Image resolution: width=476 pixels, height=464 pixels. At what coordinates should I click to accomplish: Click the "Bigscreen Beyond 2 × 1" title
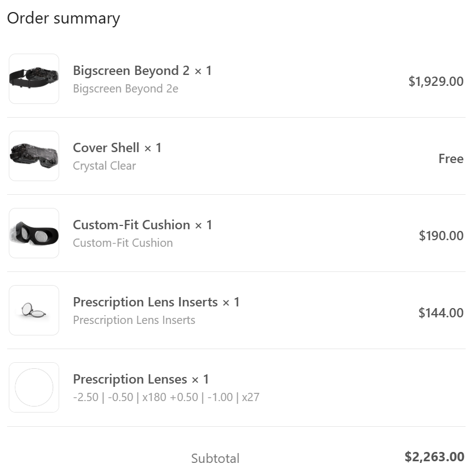point(142,71)
